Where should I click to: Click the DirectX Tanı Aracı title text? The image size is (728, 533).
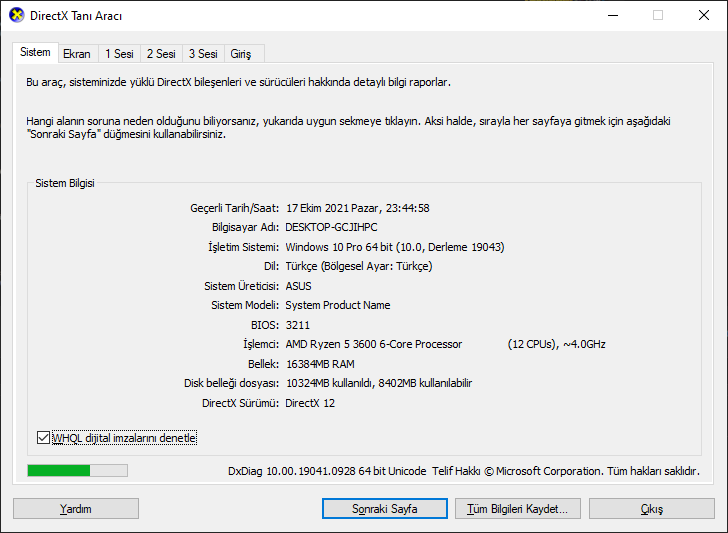click(x=76, y=16)
